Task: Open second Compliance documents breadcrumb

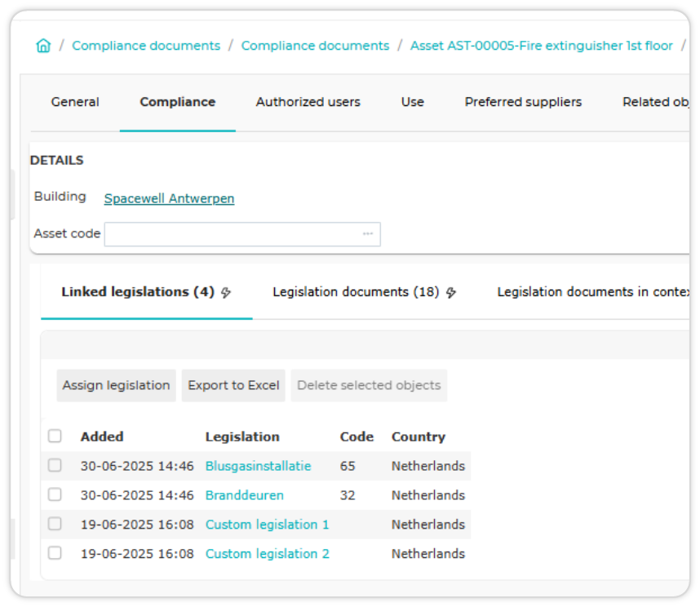Action: click(x=315, y=46)
